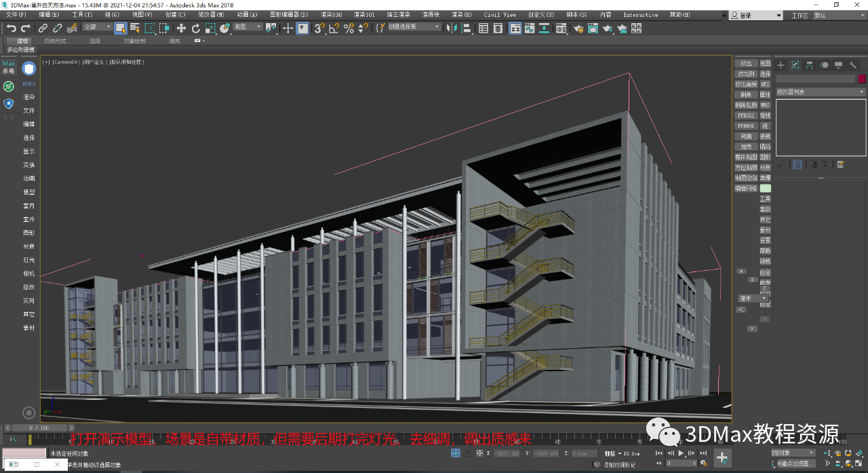This screenshot has height=473, width=868.
Task: Open the Material Editor icon
Action: coord(561,28)
